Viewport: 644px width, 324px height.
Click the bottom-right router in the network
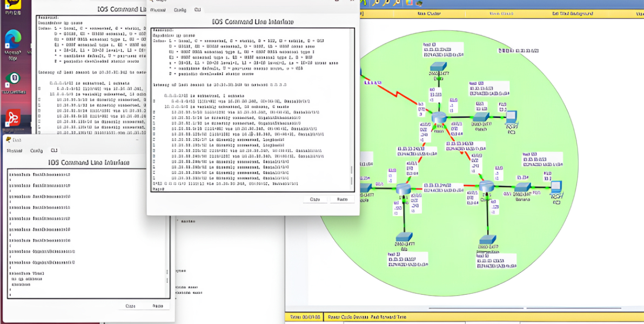[487, 187]
